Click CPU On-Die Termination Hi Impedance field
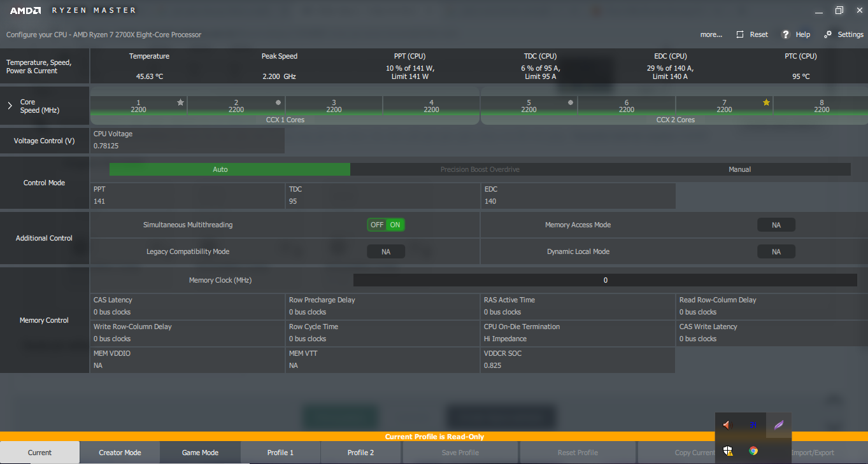 click(578, 333)
